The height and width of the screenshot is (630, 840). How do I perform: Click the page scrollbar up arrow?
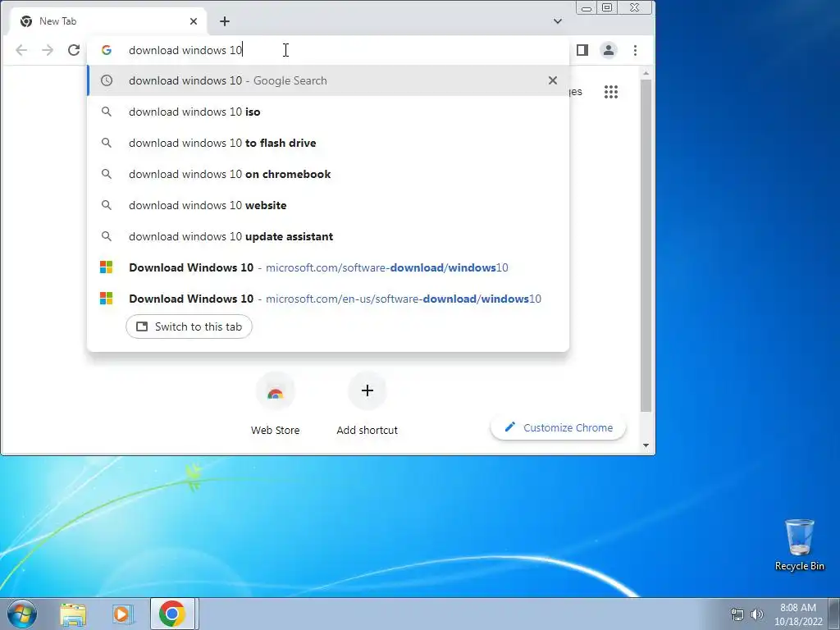tap(646, 73)
